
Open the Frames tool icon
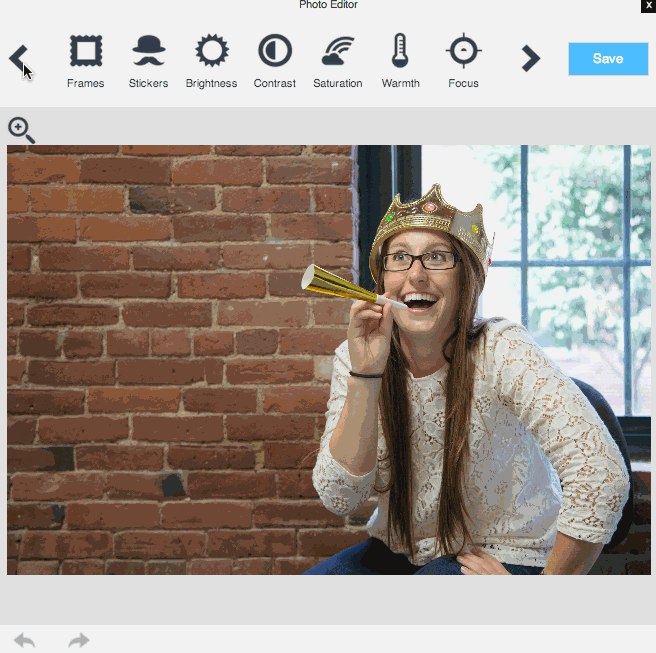tap(85, 50)
